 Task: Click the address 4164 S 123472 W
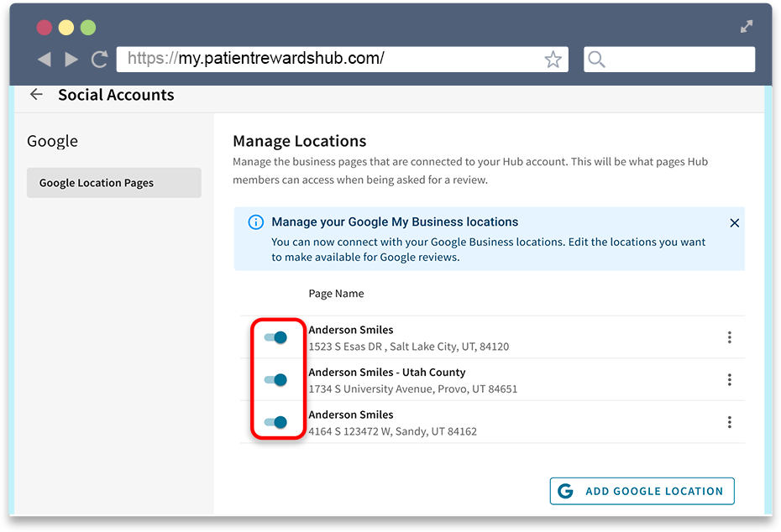coord(392,431)
